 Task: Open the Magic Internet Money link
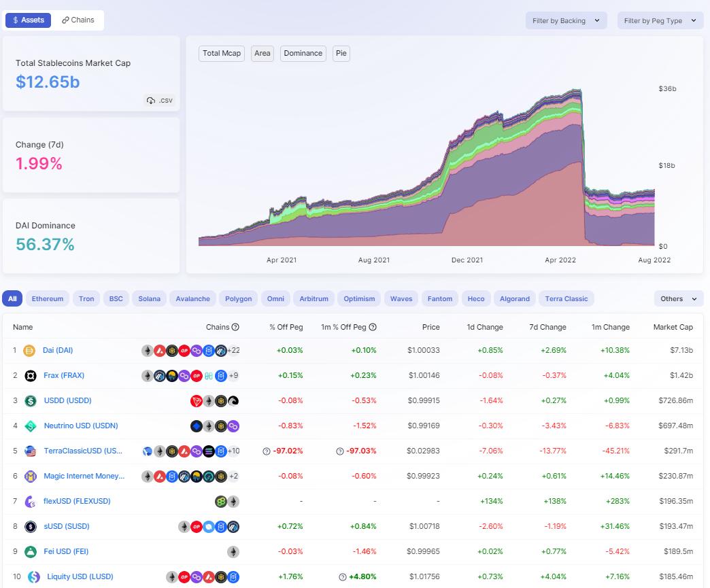pyautogui.click(x=84, y=477)
